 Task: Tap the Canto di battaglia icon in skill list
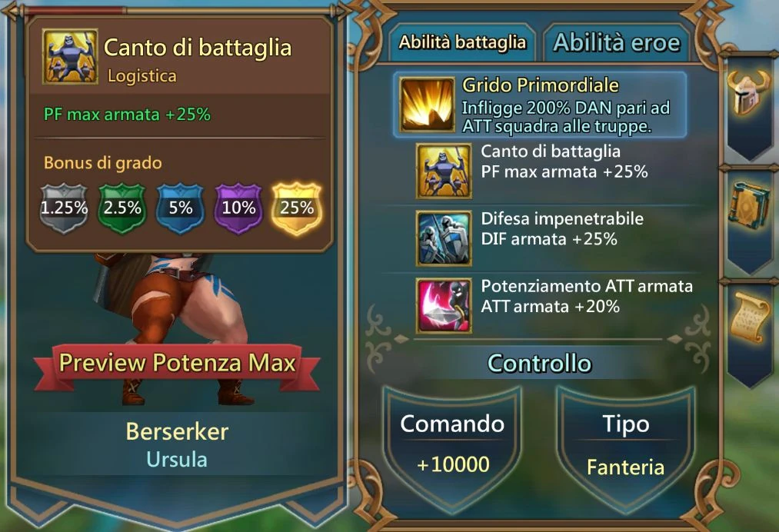pyautogui.click(x=444, y=171)
